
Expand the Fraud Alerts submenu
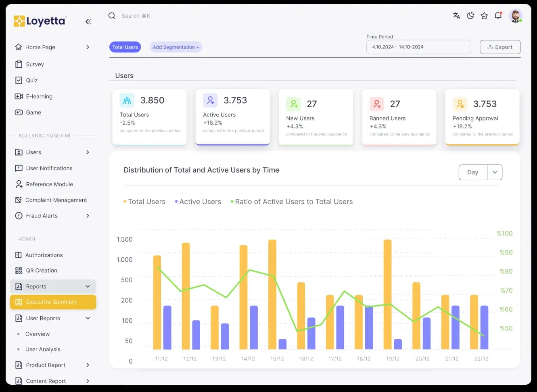(88, 215)
